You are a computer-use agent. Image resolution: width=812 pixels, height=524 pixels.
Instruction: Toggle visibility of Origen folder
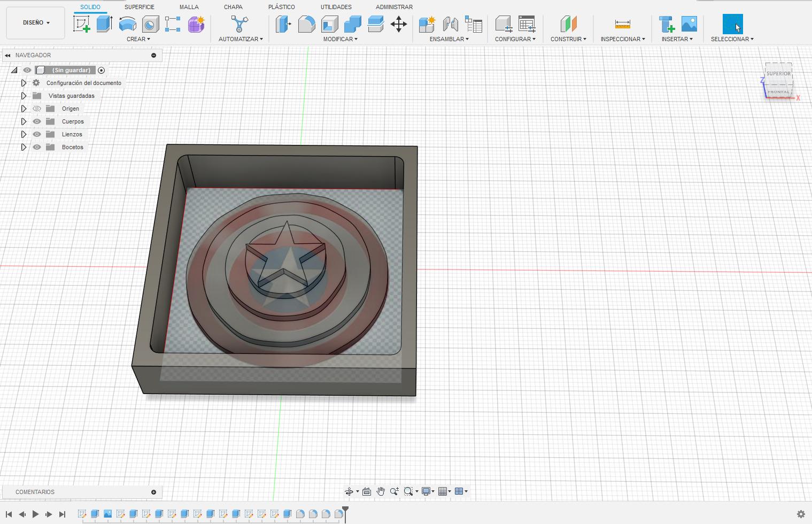(x=37, y=109)
